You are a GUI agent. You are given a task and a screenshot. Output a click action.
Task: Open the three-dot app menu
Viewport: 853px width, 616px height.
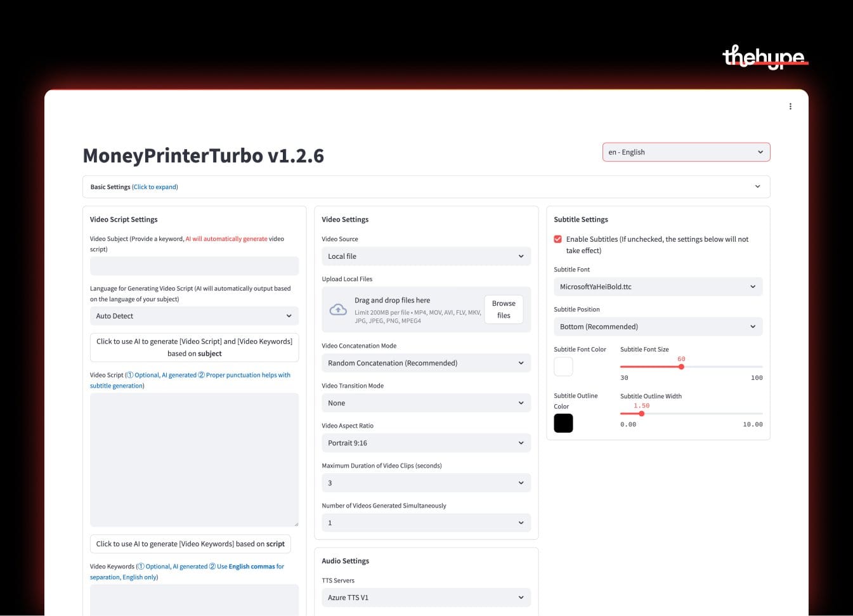(790, 107)
